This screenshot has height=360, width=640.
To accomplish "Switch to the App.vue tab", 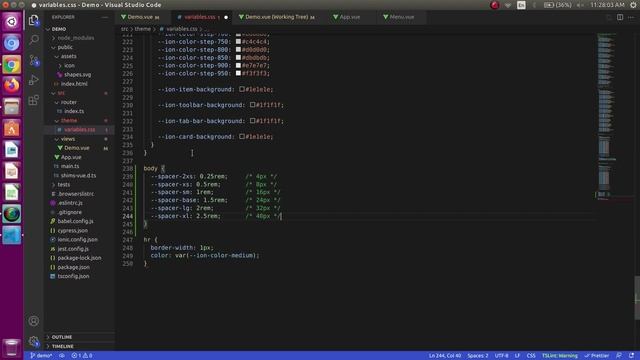I will click(x=349, y=17).
